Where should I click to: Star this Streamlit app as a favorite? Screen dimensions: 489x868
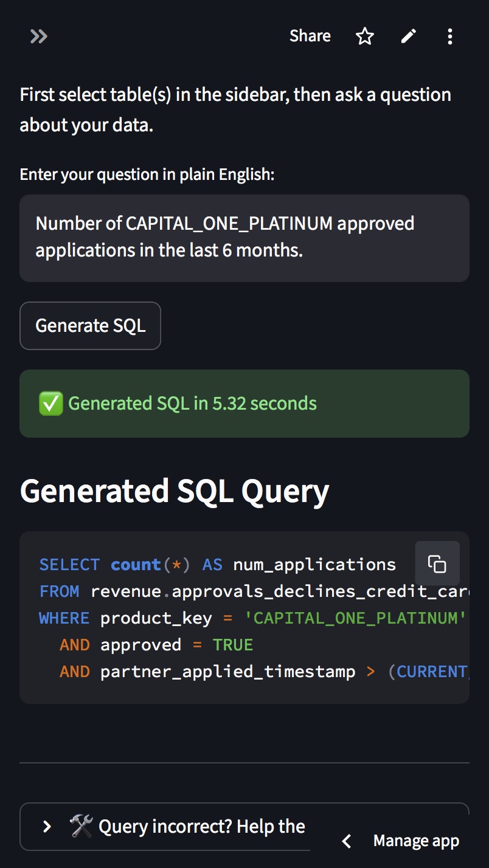(x=364, y=36)
